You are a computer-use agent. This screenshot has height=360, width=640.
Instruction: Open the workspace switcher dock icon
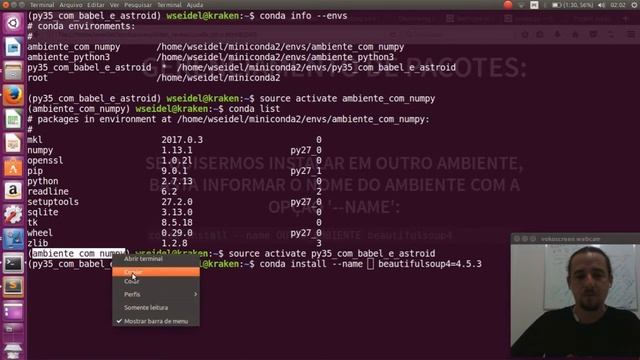(x=13, y=311)
